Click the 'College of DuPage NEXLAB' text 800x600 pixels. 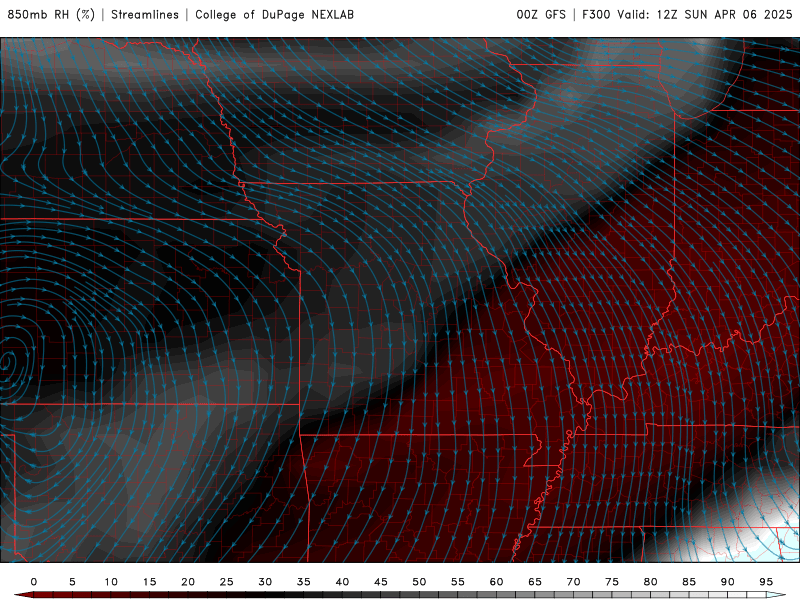274,14
